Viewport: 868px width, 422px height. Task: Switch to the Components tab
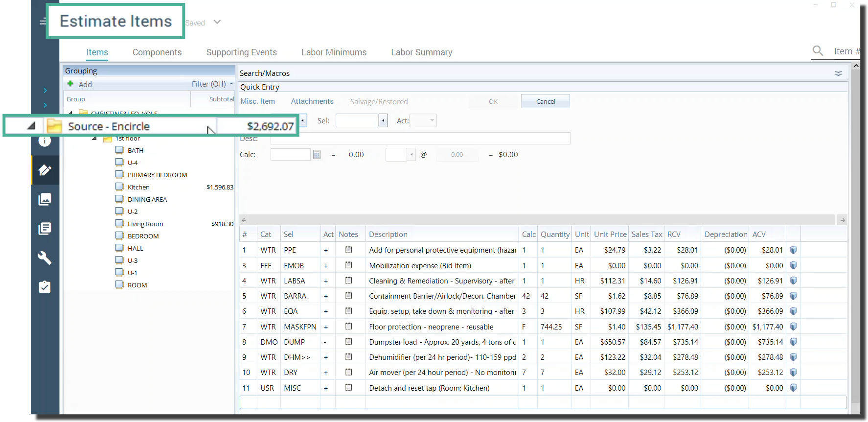(157, 52)
